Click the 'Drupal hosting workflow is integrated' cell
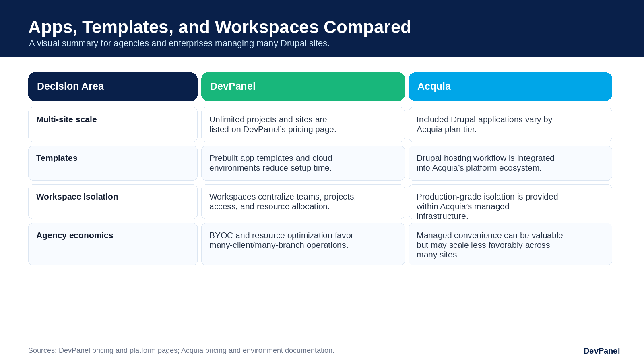This screenshot has height=362, width=644. click(510, 163)
